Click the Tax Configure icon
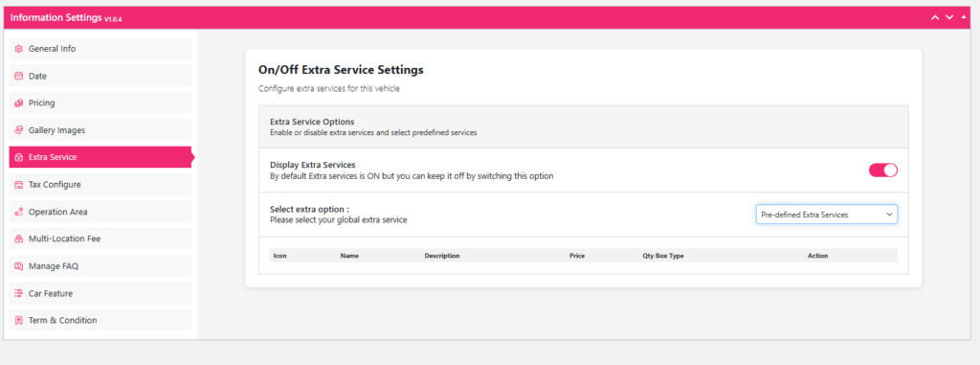Viewport: 980px width, 365px height. point(19,185)
